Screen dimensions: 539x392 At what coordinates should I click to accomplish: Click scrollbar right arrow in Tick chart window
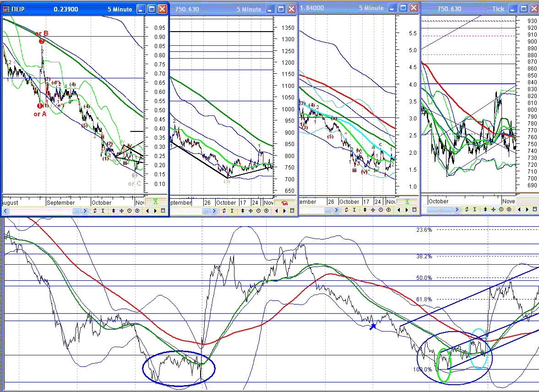coord(457,210)
